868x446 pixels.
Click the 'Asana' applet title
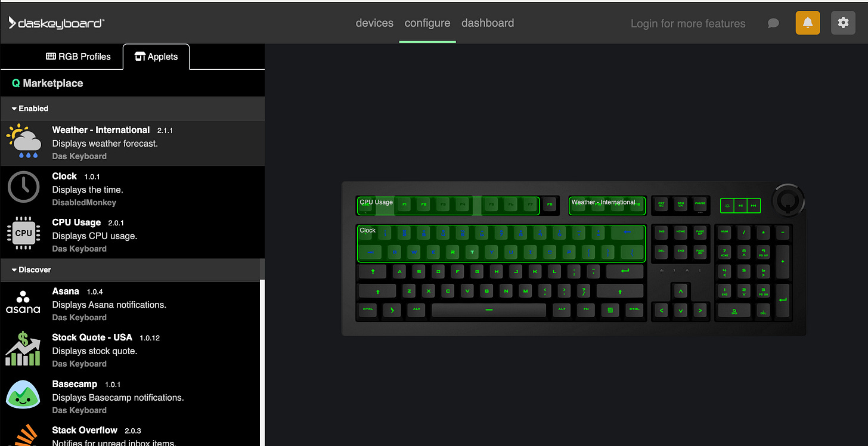click(66, 291)
